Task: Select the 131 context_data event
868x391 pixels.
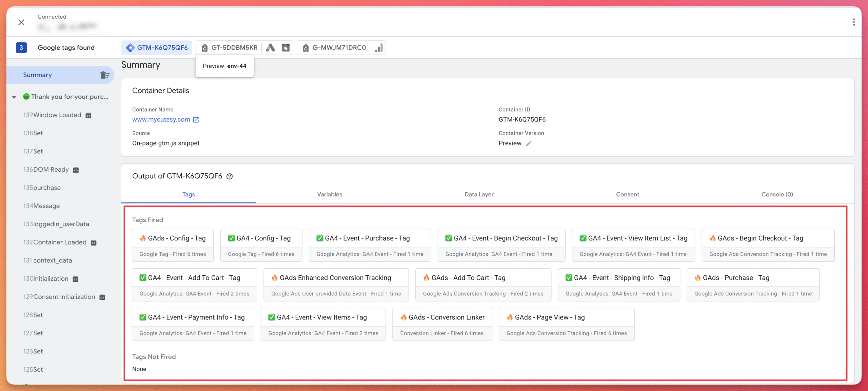Action: (47, 260)
